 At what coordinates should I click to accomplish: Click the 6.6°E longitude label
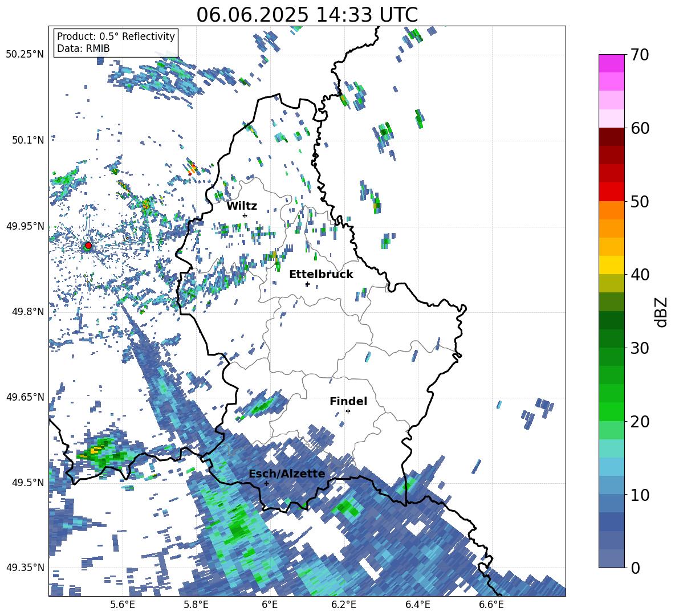coord(491,605)
